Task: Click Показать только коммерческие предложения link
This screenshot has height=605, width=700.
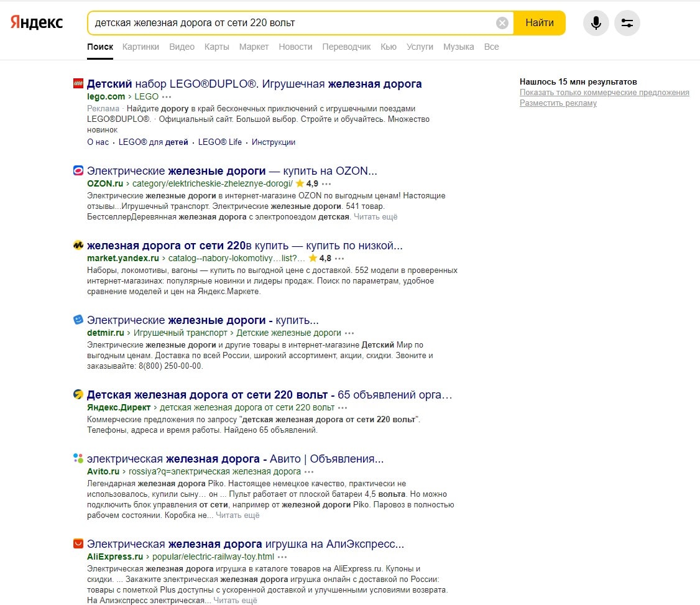Action: point(604,93)
